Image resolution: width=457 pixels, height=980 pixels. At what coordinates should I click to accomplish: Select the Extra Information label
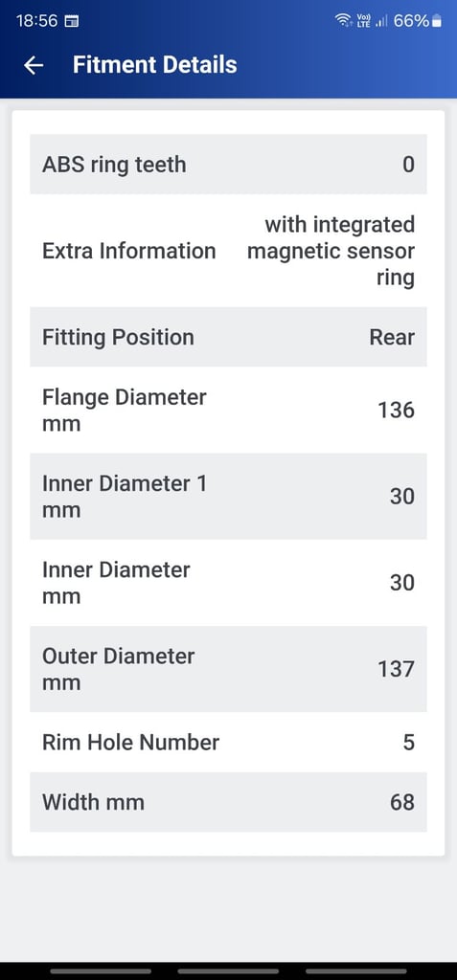[129, 251]
